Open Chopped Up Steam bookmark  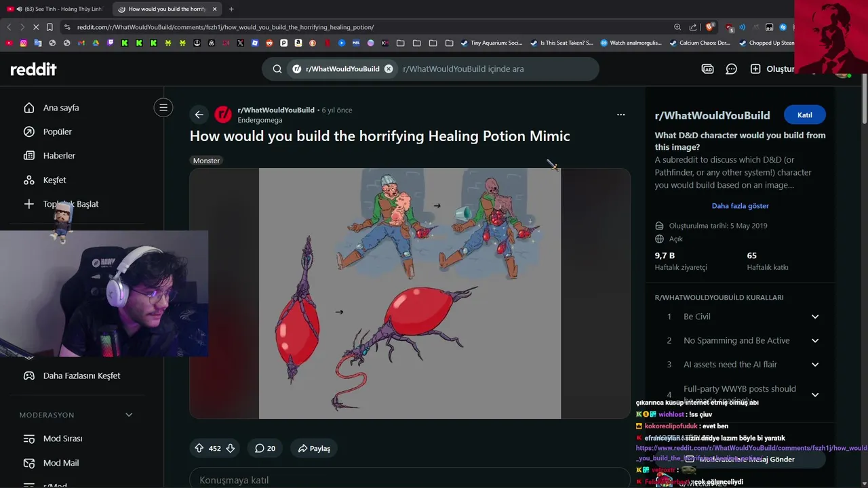pos(766,43)
